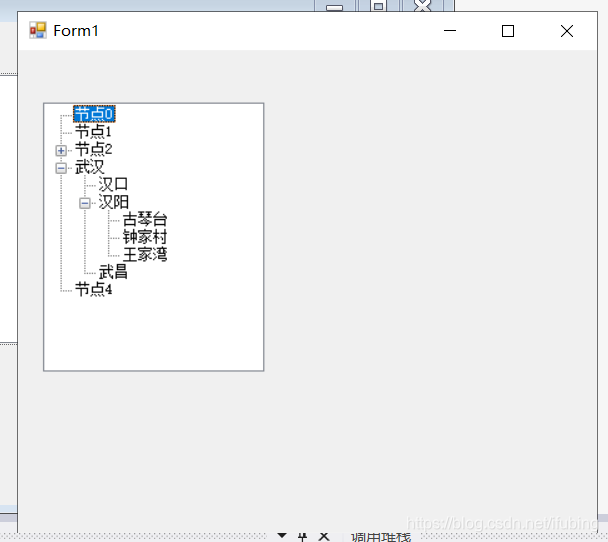Select tree node 节点0

point(94,114)
